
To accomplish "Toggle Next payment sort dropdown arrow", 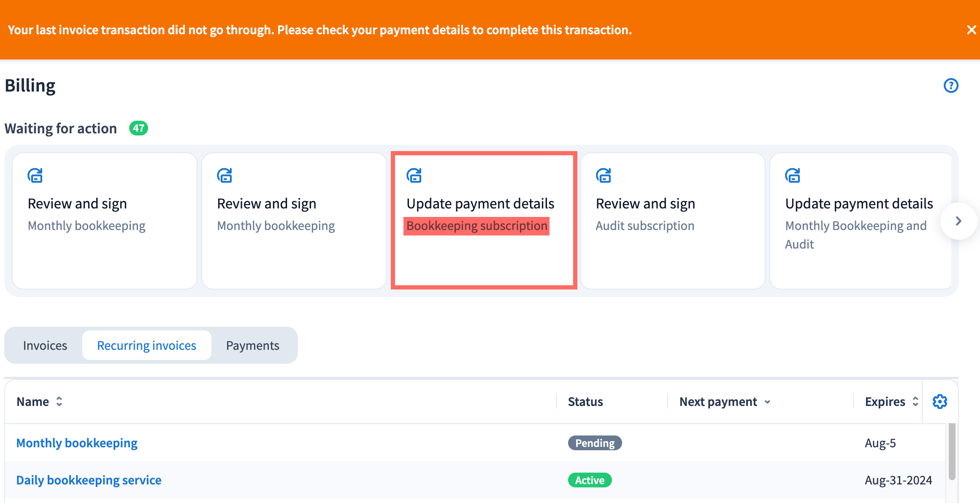I will [x=767, y=402].
